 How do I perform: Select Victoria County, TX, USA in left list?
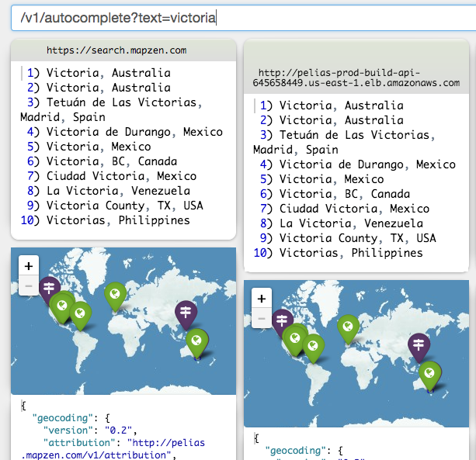115,206
